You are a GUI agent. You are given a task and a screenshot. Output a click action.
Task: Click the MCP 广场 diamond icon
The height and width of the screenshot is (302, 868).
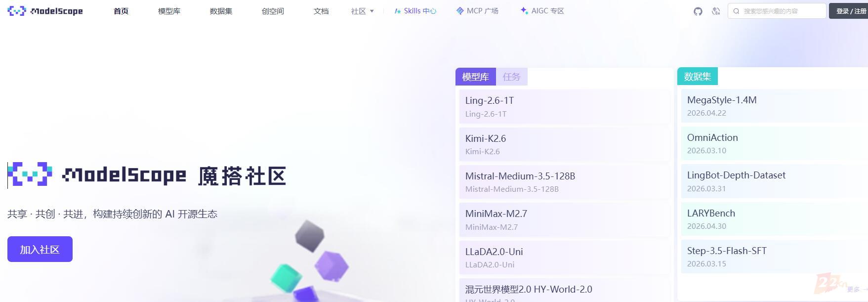coord(460,11)
